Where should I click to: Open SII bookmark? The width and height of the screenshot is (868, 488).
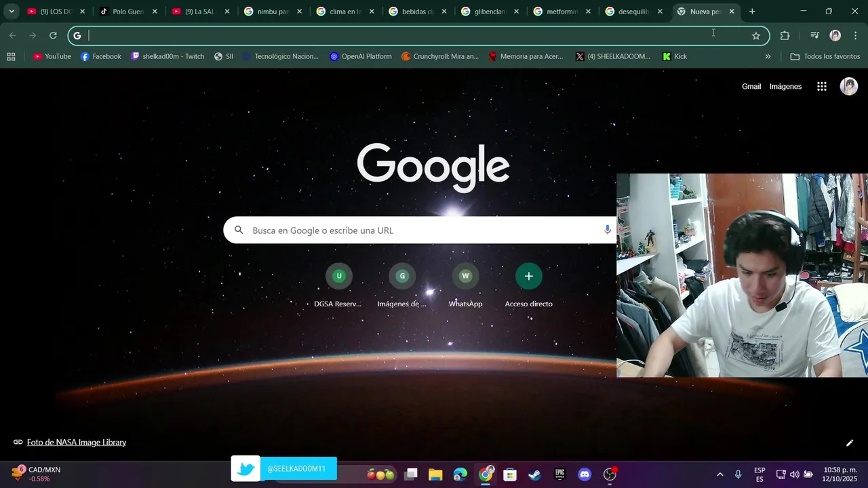[224, 56]
